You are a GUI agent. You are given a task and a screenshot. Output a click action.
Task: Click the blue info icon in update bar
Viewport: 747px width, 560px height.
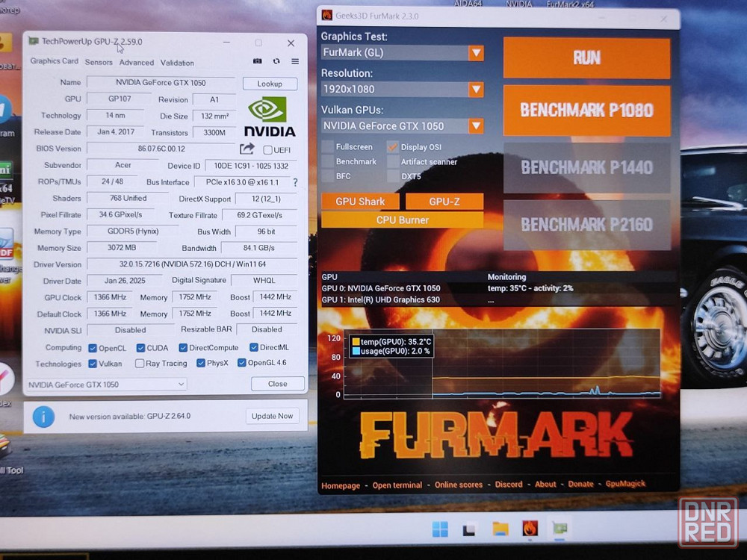coord(43,417)
